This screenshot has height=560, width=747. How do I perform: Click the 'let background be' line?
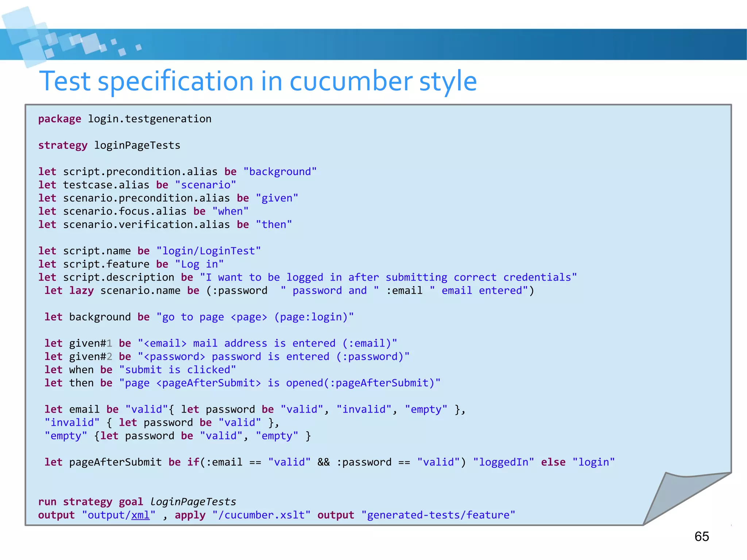tap(199, 317)
